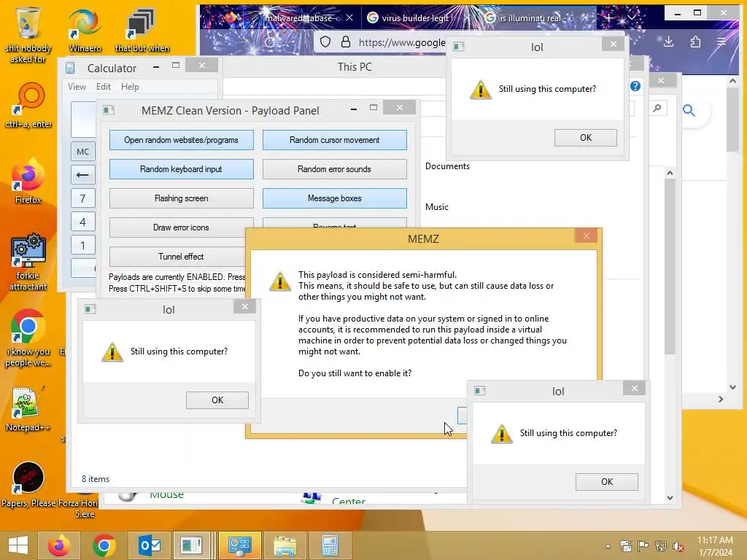Open the Calculator Help menu

[130, 87]
